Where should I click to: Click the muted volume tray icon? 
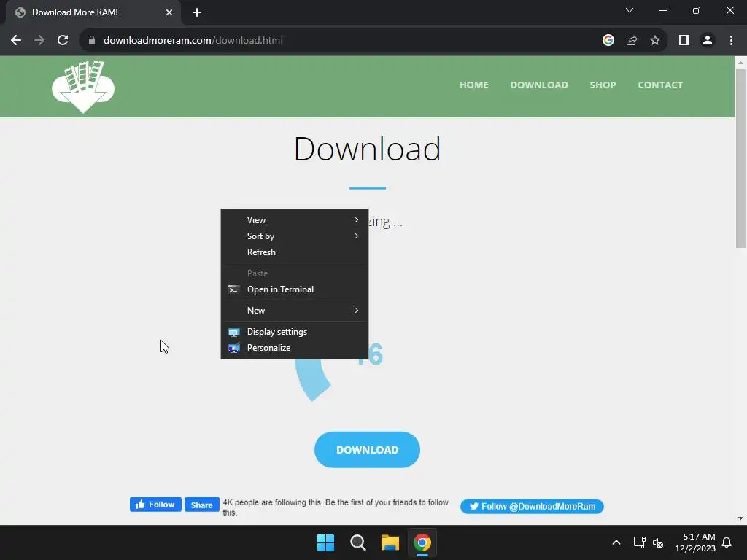[658, 542]
